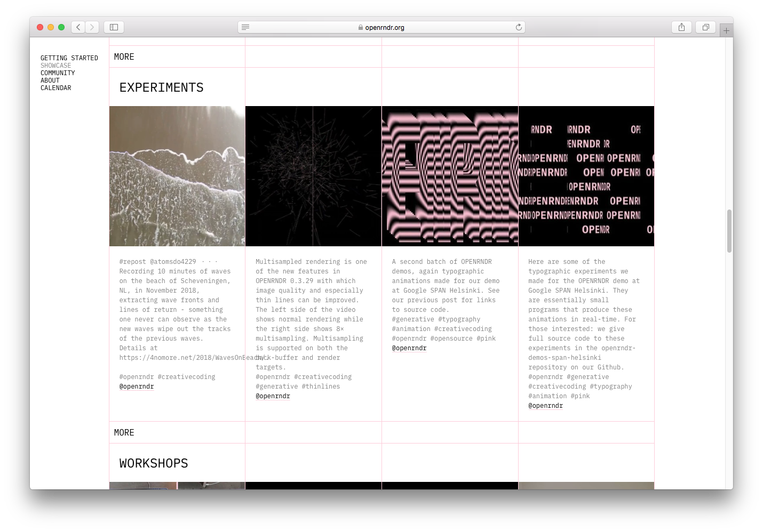
Task: Open Getting Started in the side menu
Action: coord(69,58)
